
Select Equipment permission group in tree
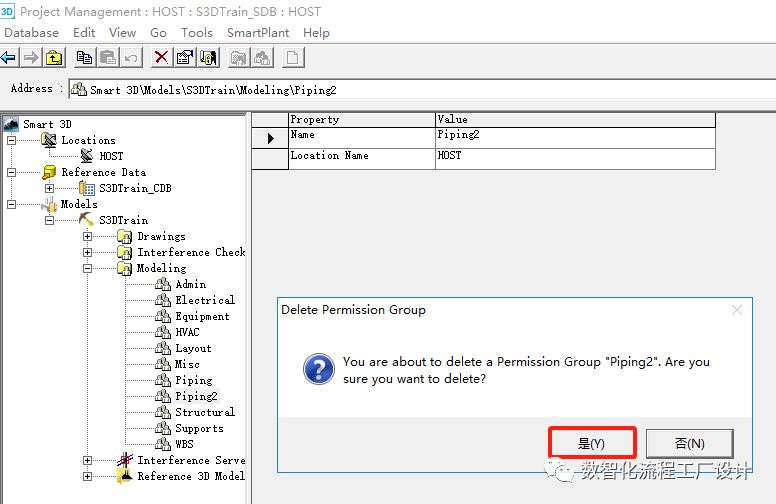pos(202,316)
